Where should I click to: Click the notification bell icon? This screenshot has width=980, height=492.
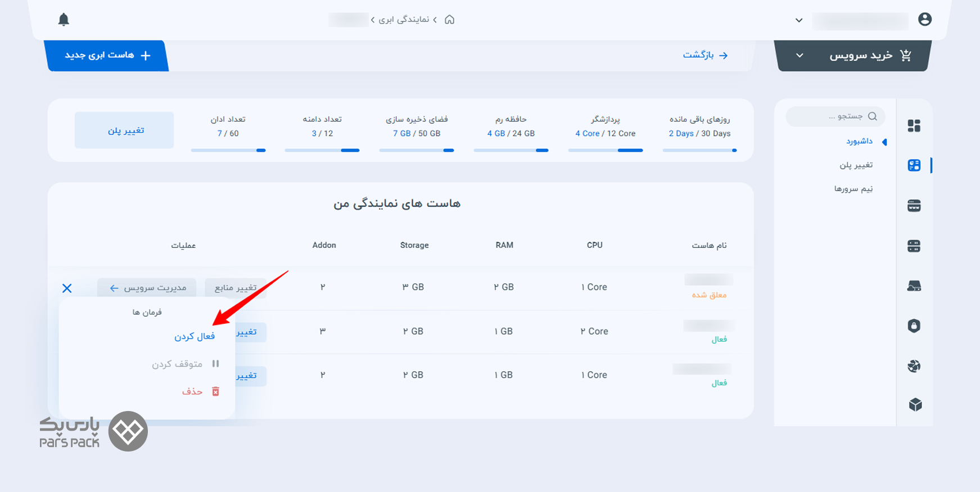(64, 20)
